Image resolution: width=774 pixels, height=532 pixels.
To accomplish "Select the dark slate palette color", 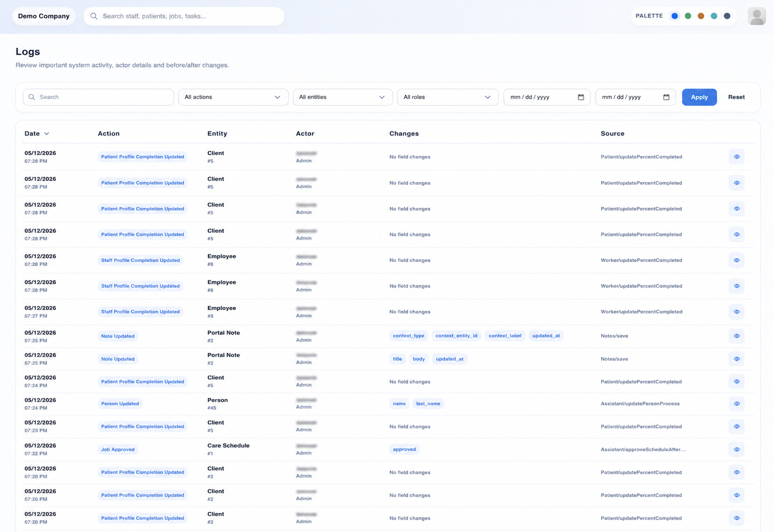I will point(727,16).
